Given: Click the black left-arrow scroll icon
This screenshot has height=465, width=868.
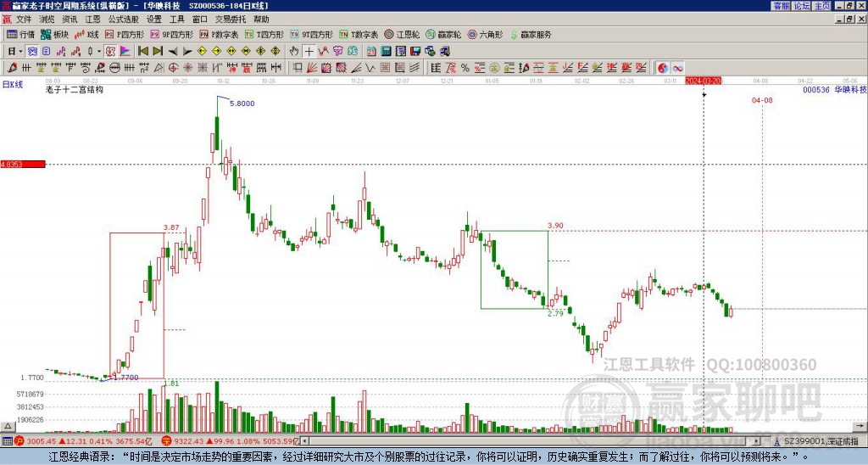Looking at the screenshot, I should (173, 52).
